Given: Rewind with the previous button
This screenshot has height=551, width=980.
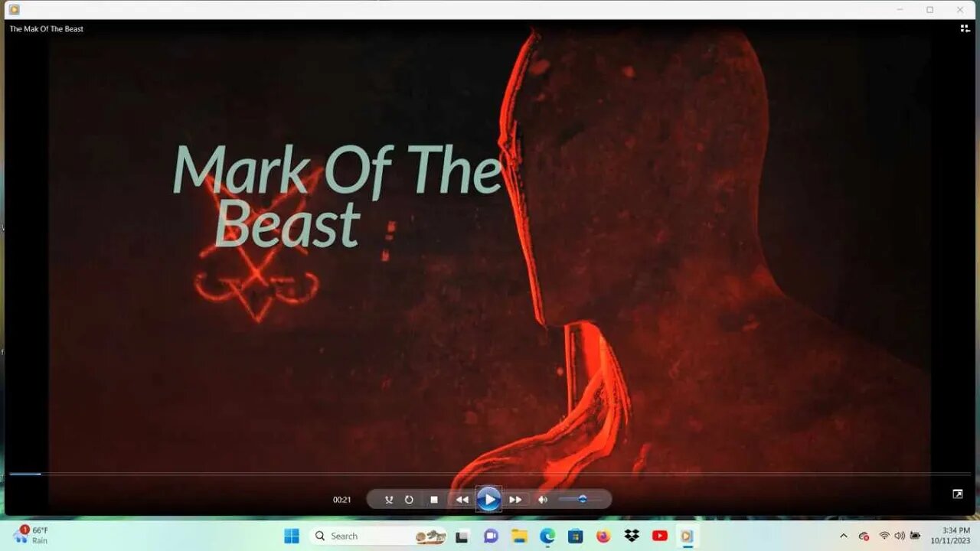Looking at the screenshot, I should tap(462, 500).
